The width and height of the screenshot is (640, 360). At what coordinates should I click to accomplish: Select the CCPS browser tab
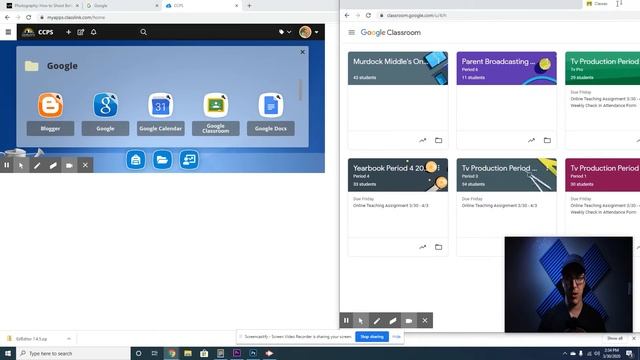(x=202, y=6)
